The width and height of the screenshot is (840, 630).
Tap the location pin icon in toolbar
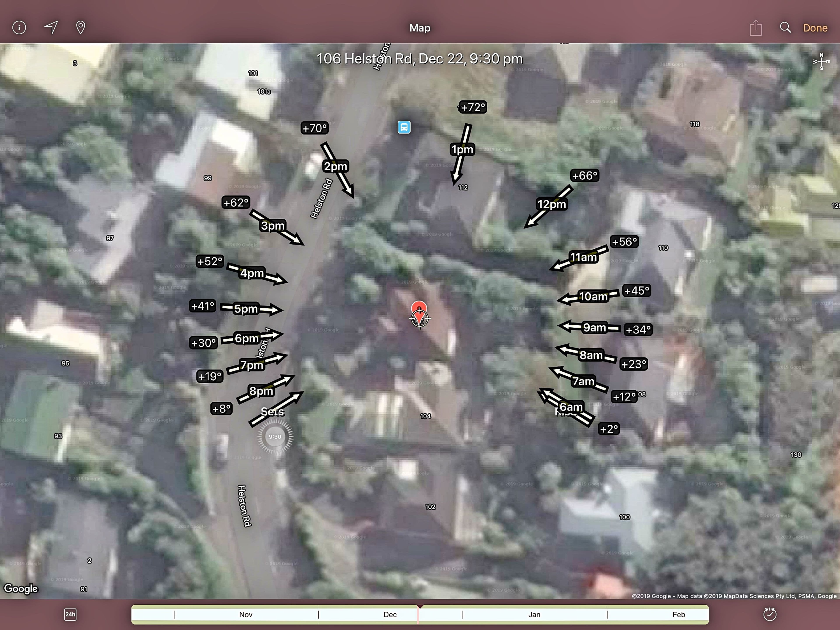pos(80,27)
